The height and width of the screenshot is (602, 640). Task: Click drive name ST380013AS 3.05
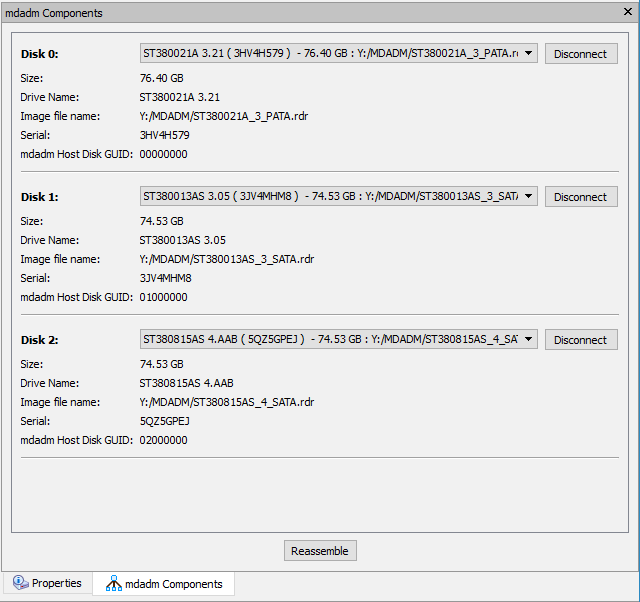[182, 240]
